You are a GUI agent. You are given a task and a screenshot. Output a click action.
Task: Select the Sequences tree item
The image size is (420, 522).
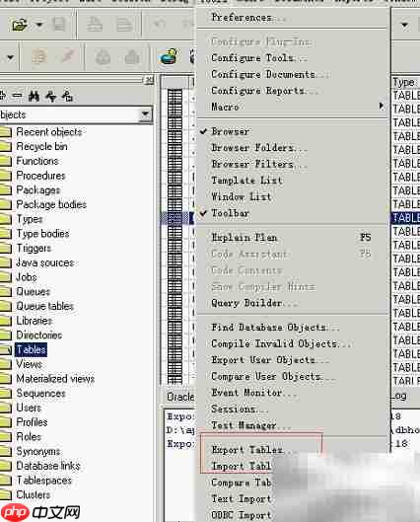pyautogui.click(x=40, y=393)
